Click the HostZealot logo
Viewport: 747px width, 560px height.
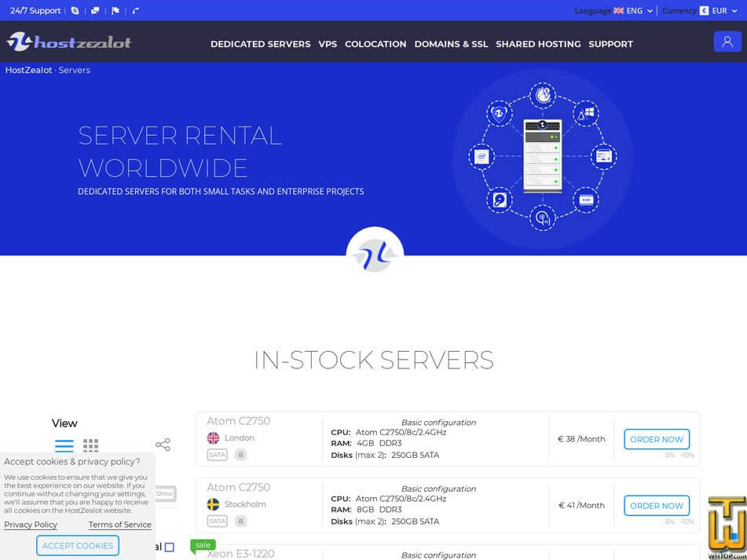pos(69,42)
